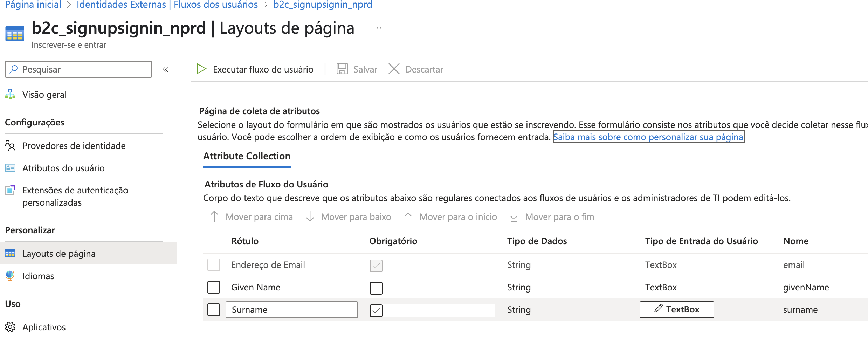Open Atributos do usuário
The width and height of the screenshot is (868, 351).
tap(63, 168)
